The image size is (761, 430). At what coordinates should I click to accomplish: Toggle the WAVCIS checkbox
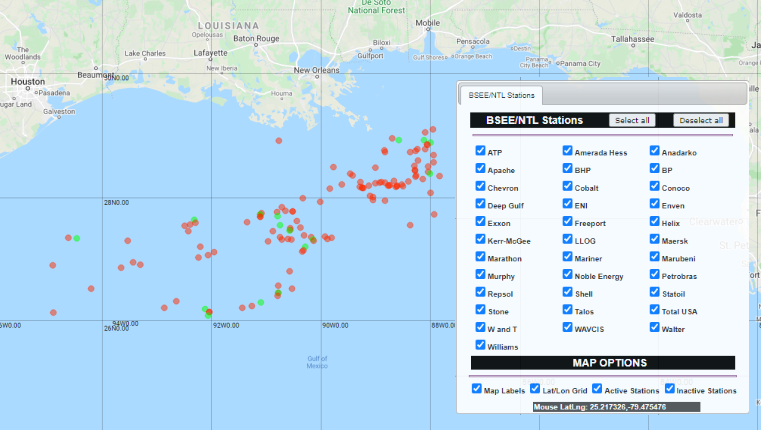point(567,327)
